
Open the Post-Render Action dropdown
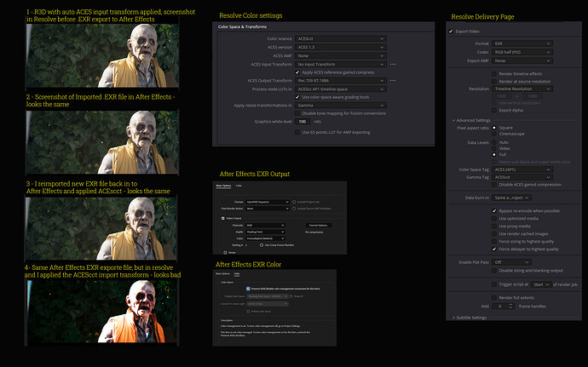pos(268,209)
